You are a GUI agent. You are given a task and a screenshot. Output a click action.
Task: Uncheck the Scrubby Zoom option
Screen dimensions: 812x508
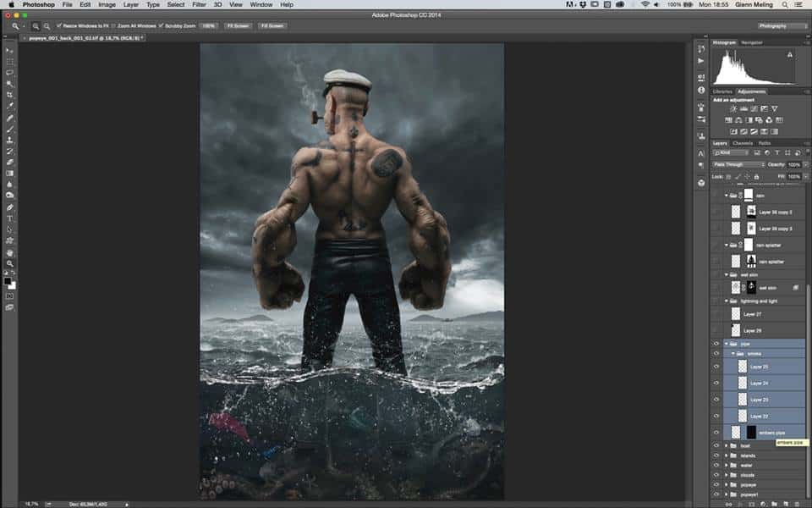162,26
